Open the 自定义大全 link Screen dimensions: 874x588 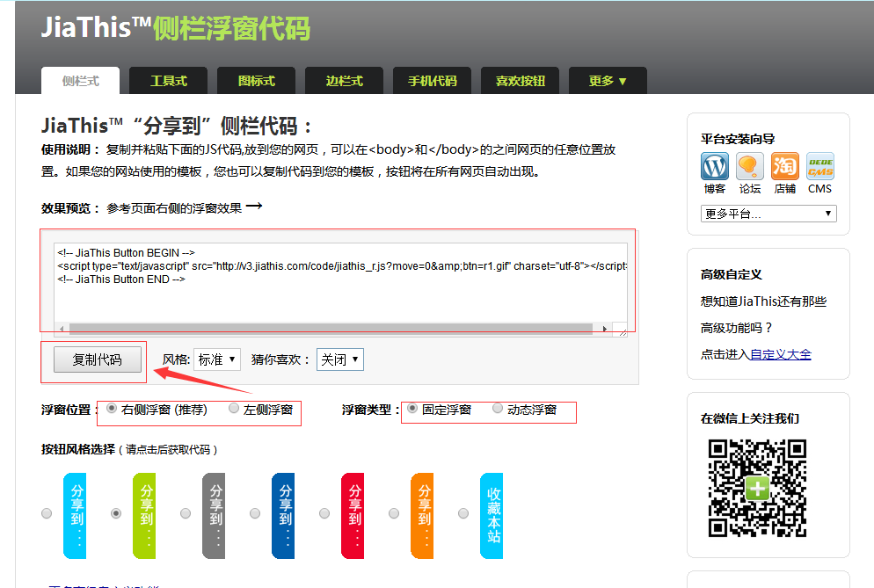pos(781,354)
